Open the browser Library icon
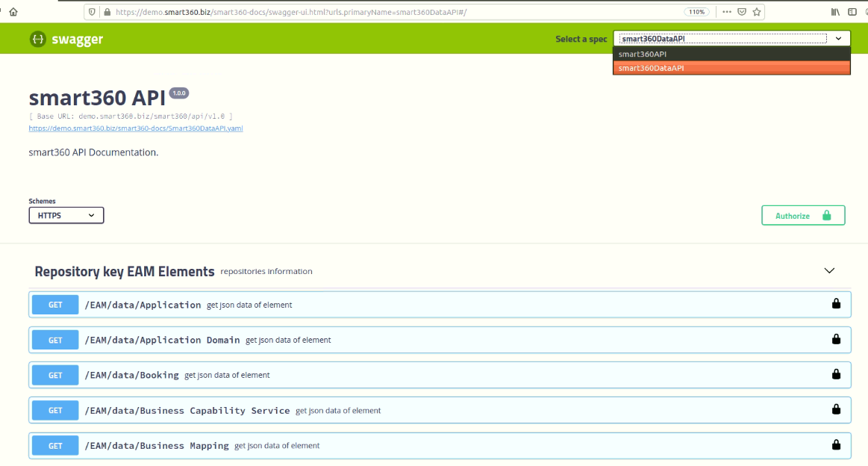This screenshot has width=868, height=466. 835,12
